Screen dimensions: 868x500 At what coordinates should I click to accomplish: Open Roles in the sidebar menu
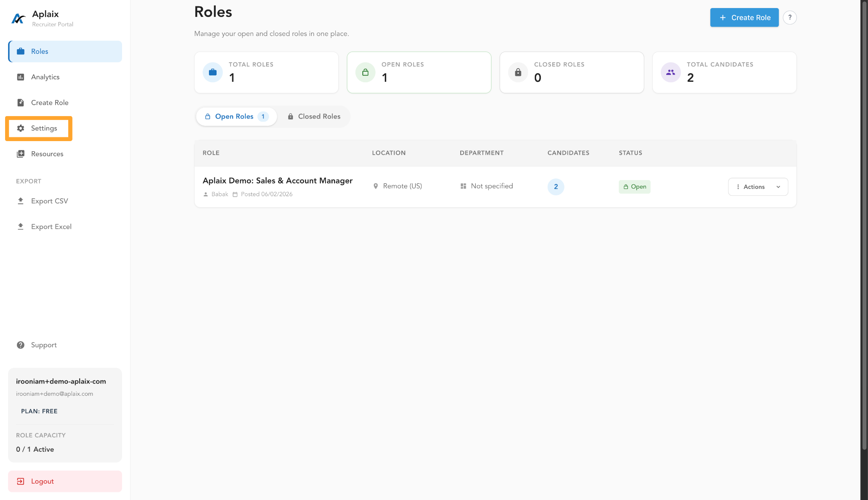coord(65,51)
